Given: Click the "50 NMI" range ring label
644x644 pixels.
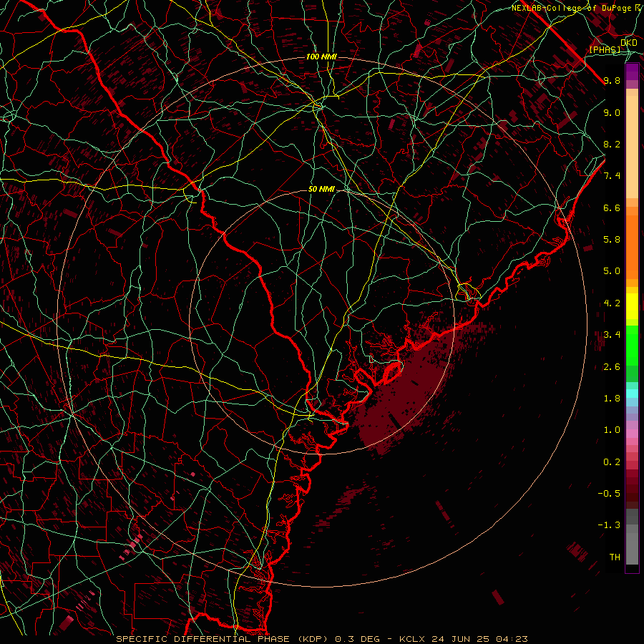Looking at the screenshot, I should [x=321, y=189].
